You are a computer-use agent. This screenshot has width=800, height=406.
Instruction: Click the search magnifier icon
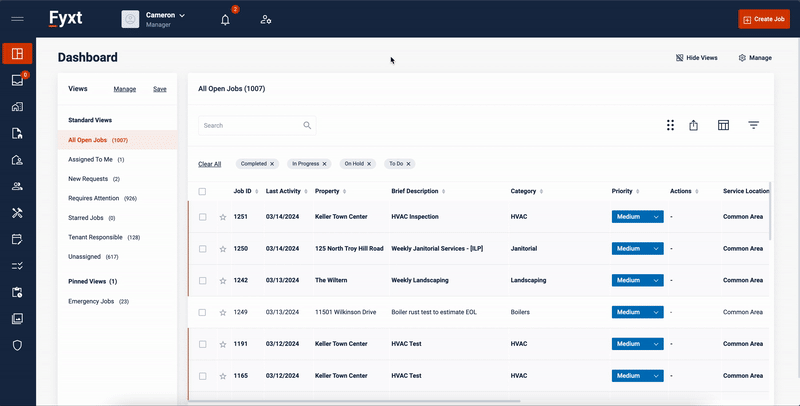point(307,126)
